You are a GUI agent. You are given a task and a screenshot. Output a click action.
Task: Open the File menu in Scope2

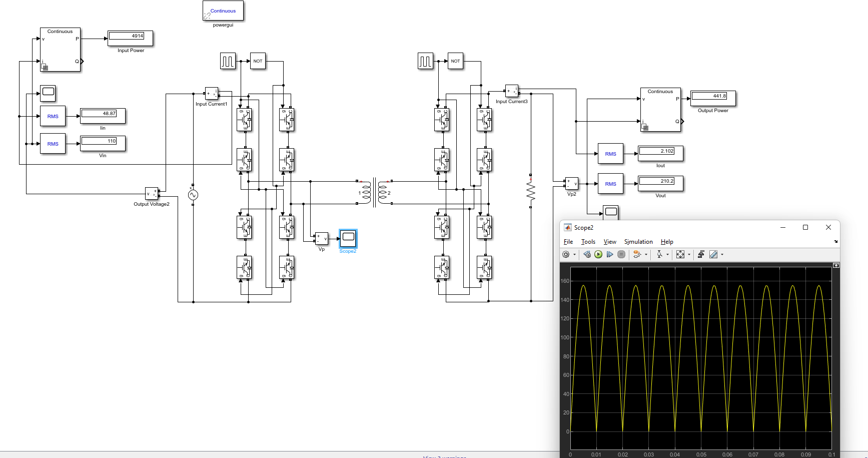[x=568, y=241]
